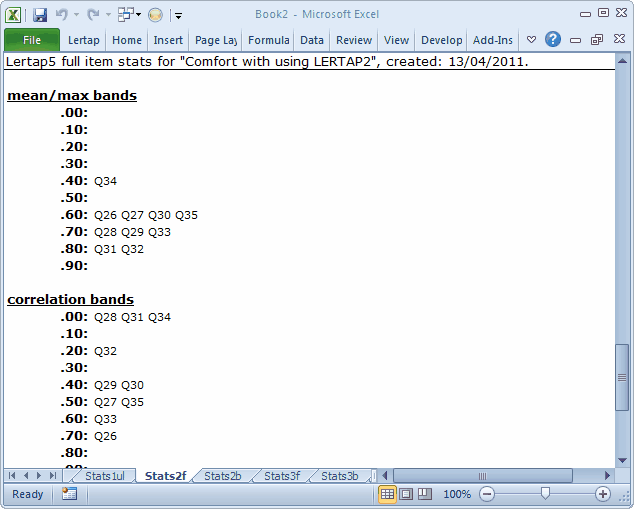
Task: Select correlation .50 band Q27 Q35
Action: pyautogui.click(x=119, y=402)
